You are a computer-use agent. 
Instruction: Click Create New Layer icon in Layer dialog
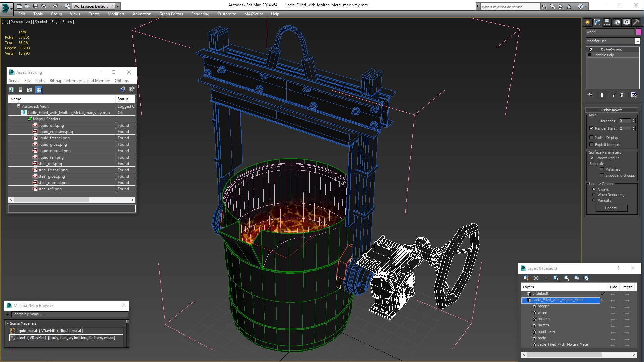[526, 278]
